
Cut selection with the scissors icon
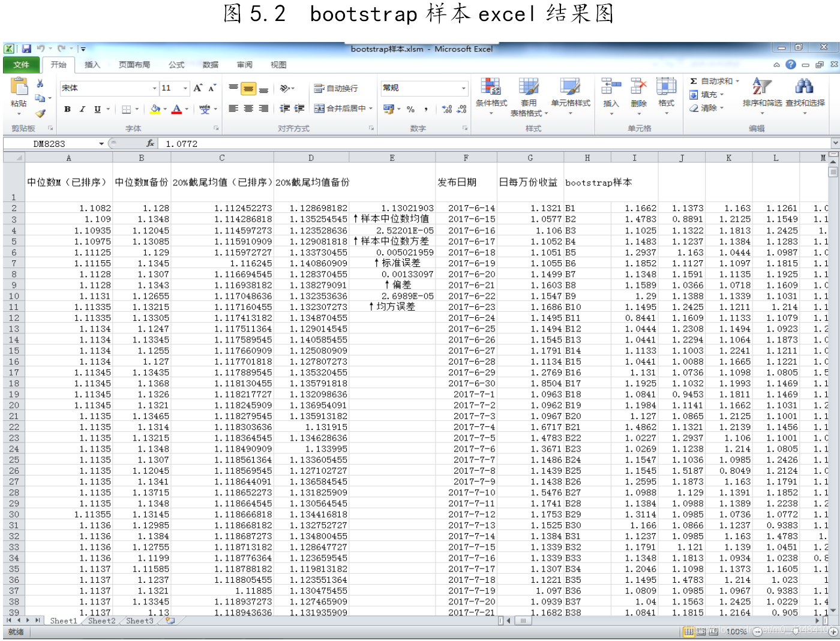[40, 84]
